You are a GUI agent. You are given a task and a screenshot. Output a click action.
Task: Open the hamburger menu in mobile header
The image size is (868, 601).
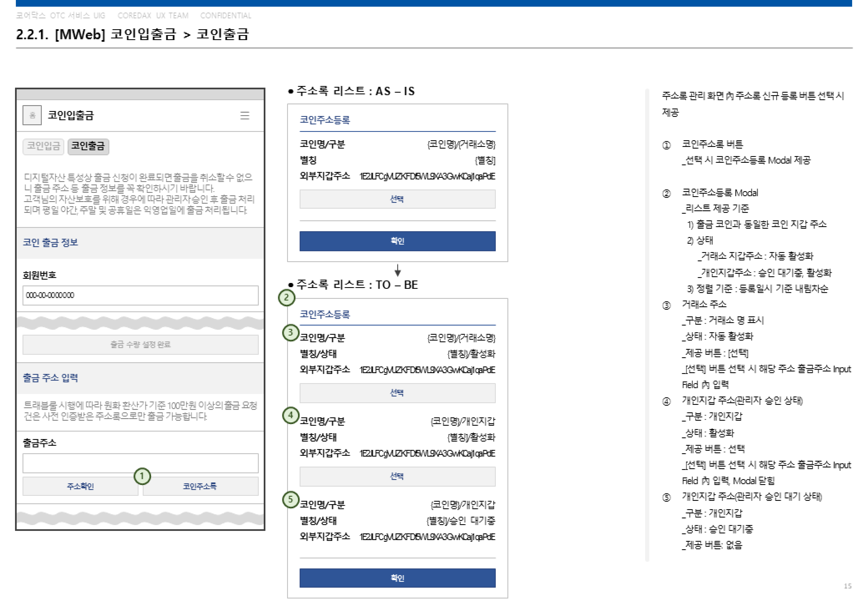[245, 115]
